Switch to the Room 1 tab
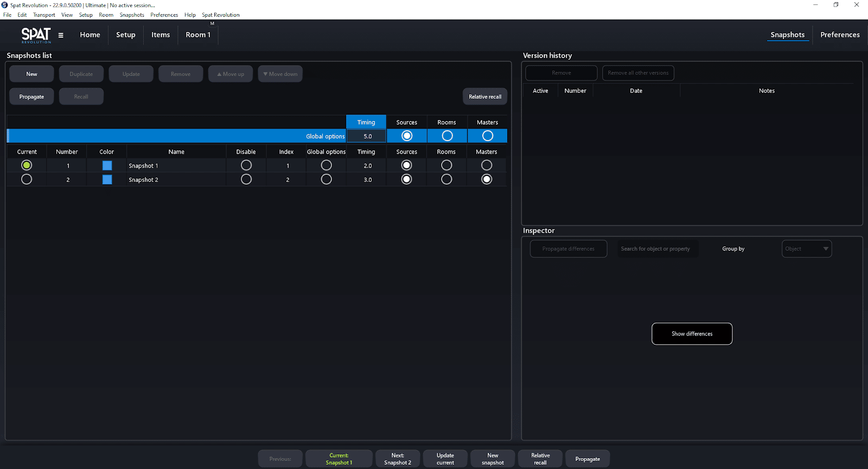 click(x=198, y=35)
